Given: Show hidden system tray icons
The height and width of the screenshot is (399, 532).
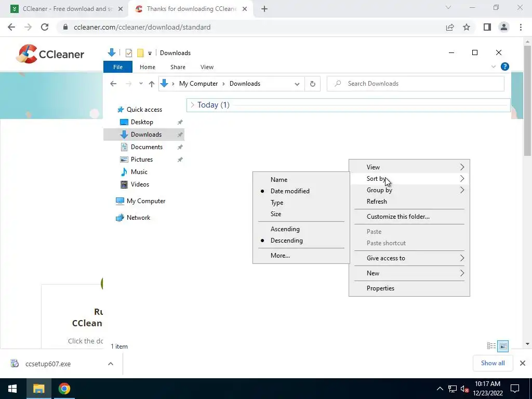Looking at the screenshot, I should click(x=440, y=389).
